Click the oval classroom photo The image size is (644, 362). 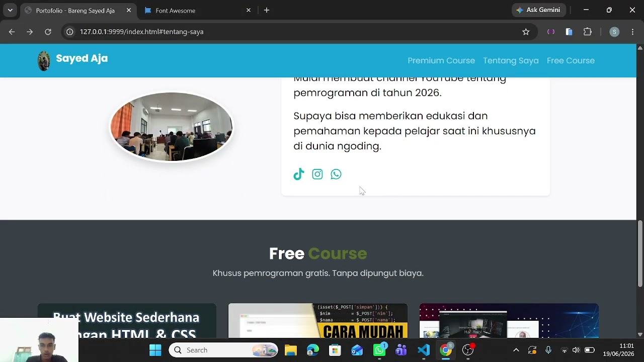pyautogui.click(x=172, y=127)
